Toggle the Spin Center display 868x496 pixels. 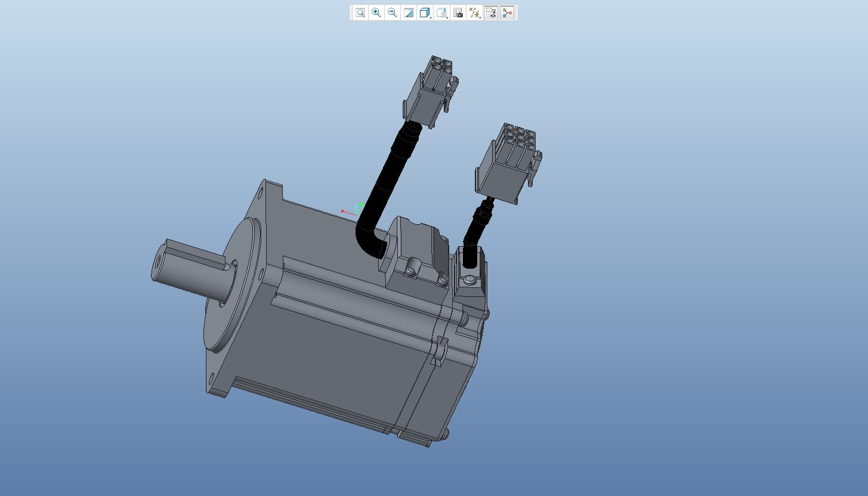tap(507, 13)
